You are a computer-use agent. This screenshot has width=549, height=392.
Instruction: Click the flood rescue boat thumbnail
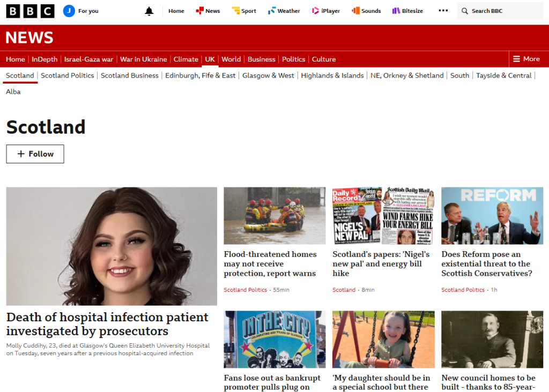(274, 215)
